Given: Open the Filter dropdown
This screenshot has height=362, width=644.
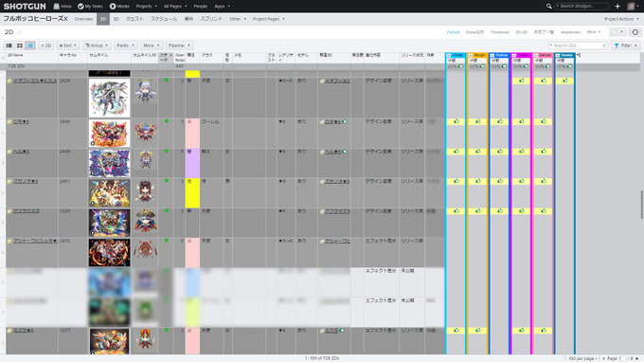Looking at the screenshot, I should [625, 45].
